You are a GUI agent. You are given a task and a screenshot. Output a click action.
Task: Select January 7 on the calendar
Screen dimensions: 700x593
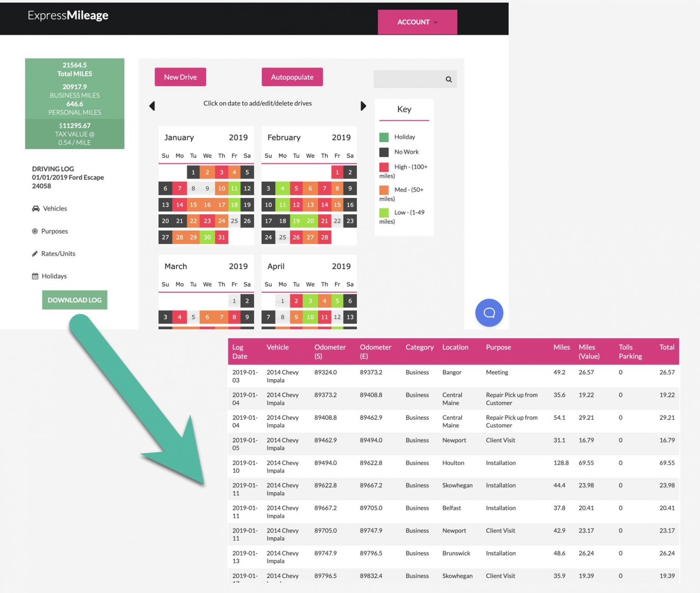click(180, 188)
